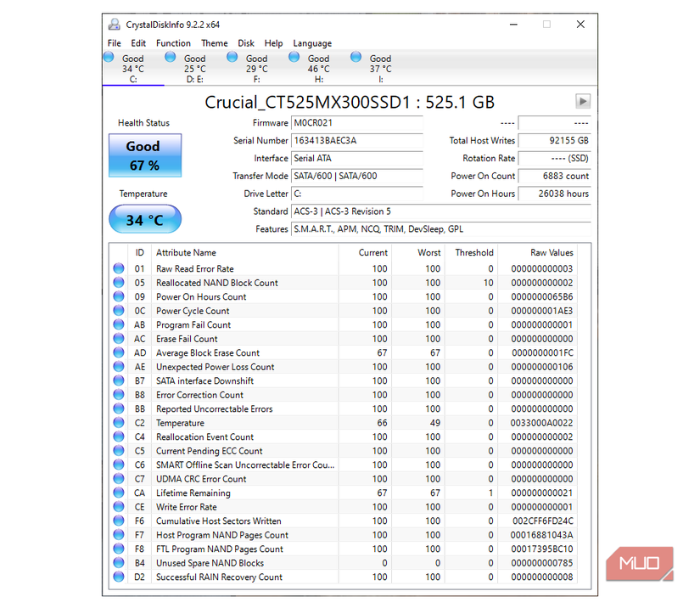Click the status icon for Reallocated NAND Block Count
Screen dimensions: 700x608
pos(119,282)
